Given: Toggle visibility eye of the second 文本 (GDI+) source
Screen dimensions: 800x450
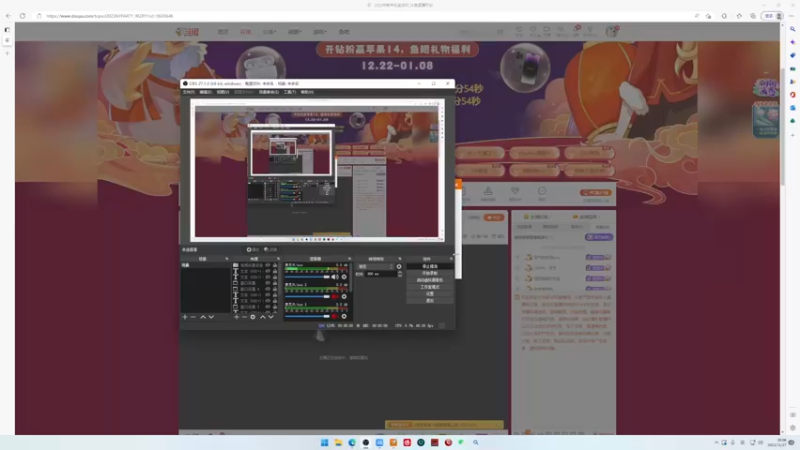Looking at the screenshot, I should pos(267,277).
